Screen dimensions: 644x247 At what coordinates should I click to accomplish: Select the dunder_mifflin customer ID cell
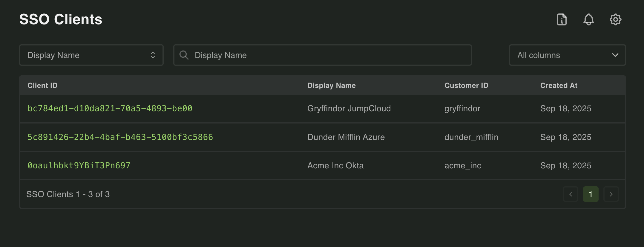(x=471, y=137)
